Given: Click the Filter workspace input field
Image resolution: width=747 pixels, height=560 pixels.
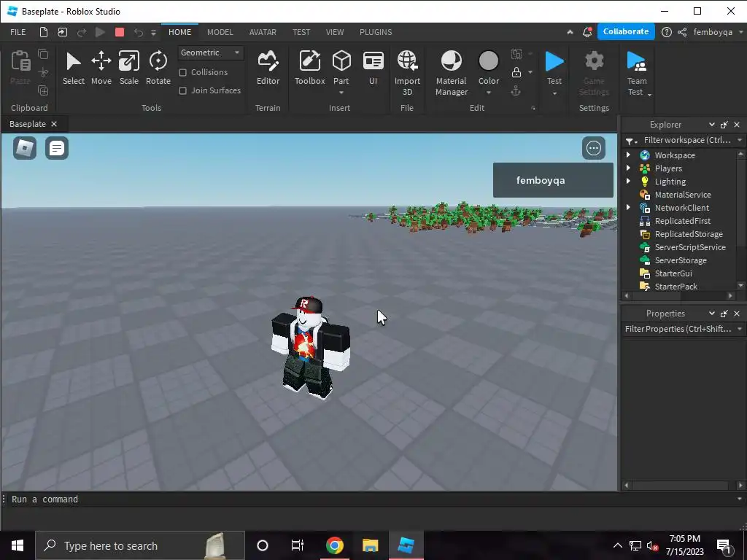Looking at the screenshot, I should (x=686, y=140).
